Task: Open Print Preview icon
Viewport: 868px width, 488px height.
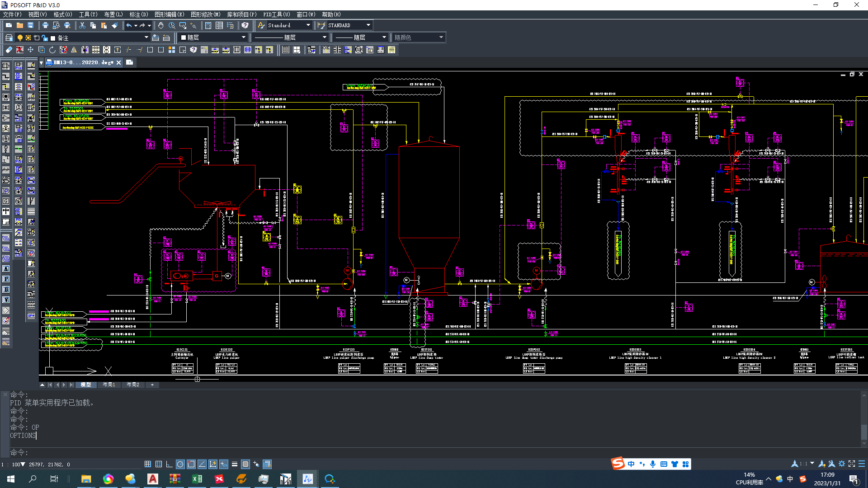Action: point(56,25)
